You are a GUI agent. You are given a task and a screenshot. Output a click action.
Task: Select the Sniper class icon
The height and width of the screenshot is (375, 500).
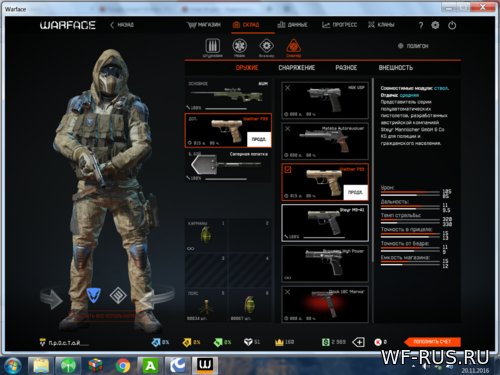click(x=293, y=46)
